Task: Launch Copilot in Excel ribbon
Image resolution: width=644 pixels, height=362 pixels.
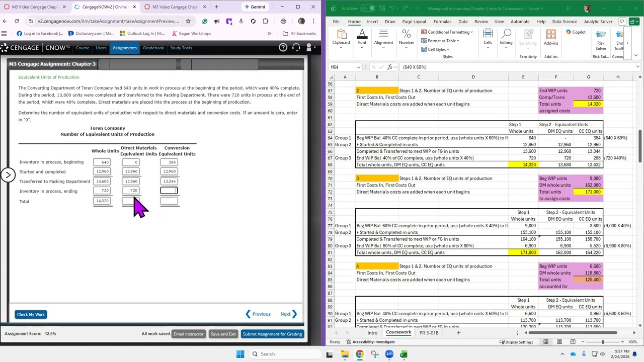Action: 576,32
